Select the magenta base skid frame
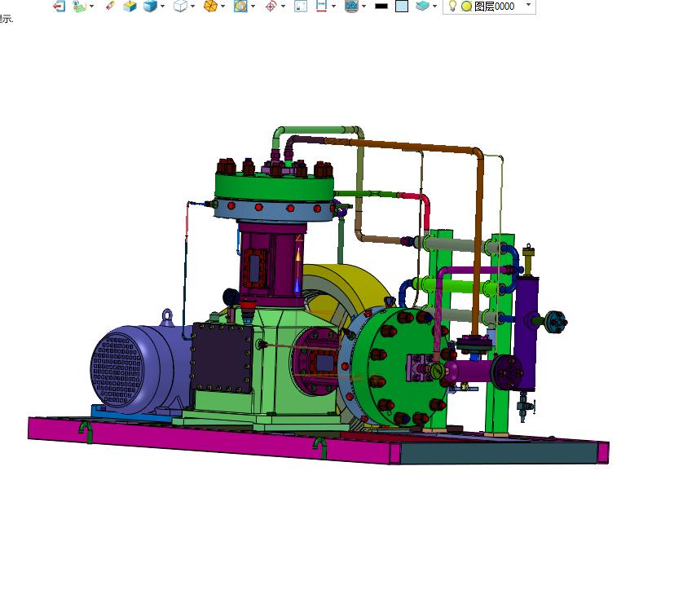The image size is (674, 616). [215, 439]
